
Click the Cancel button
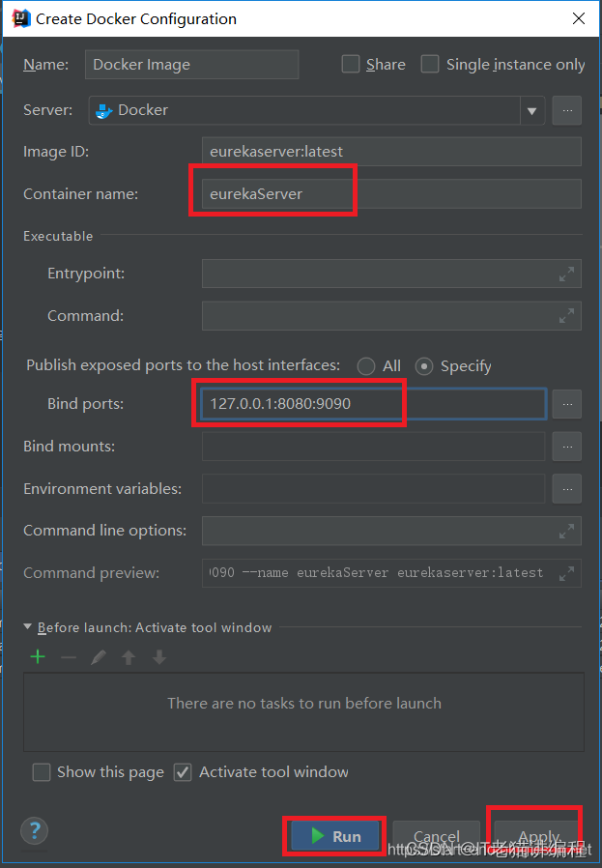(436, 836)
